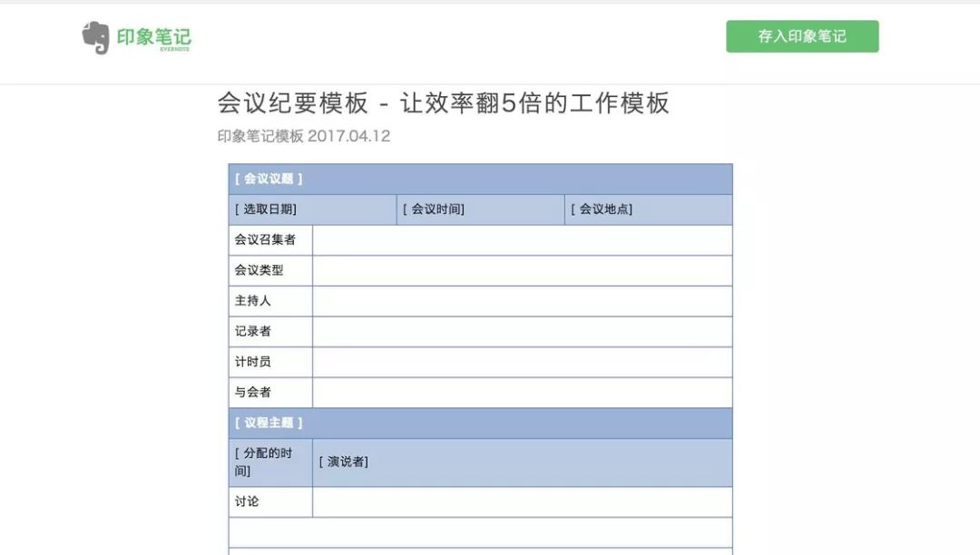
Task: Click the [选取日期] date cell
Action: [312, 209]
